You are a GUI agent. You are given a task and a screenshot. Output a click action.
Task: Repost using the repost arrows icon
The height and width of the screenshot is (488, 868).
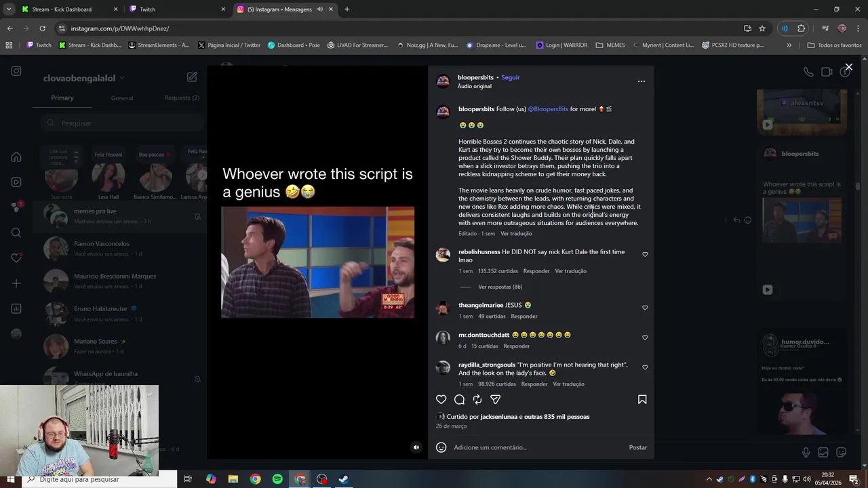477,399
